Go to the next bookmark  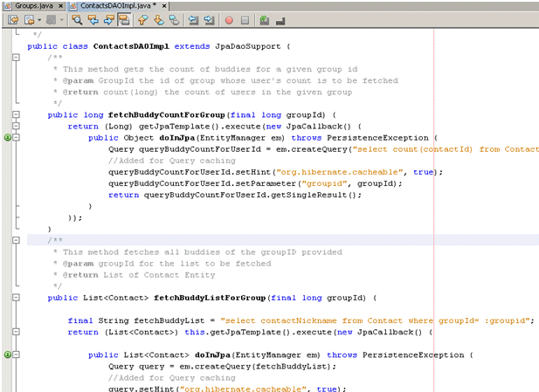pyautogui.click(x=159, y=20)
